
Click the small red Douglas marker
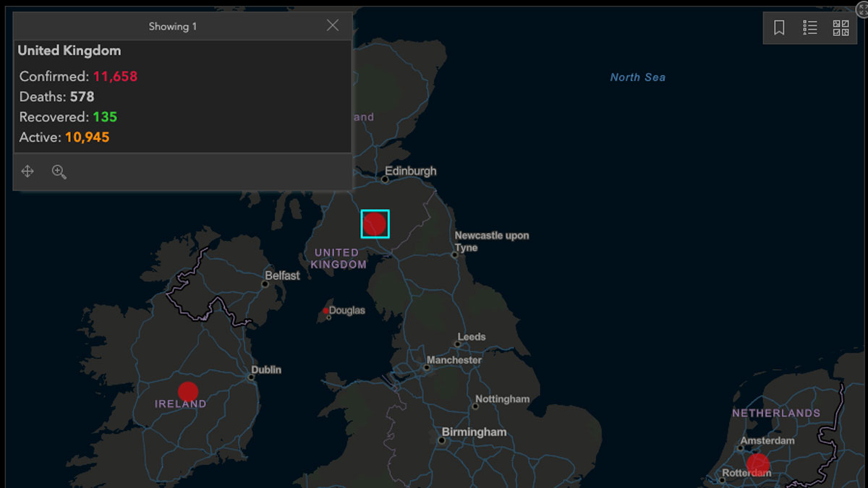[326, 311]
